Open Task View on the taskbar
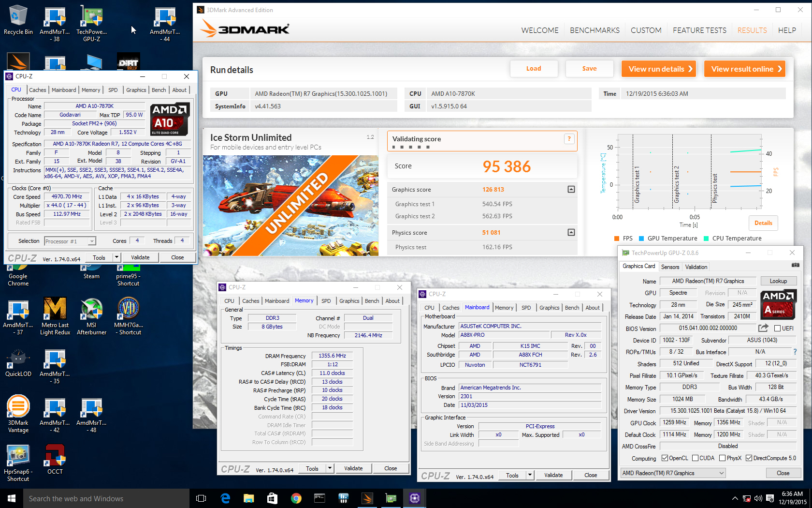 (x=201, y=498)
